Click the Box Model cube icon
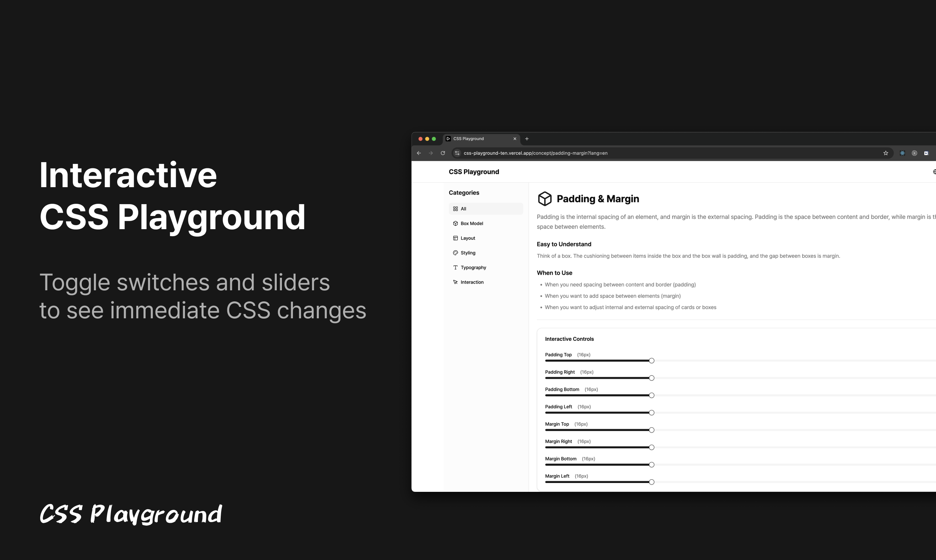Viewport: 936px width, 560px height. [455, 223]
